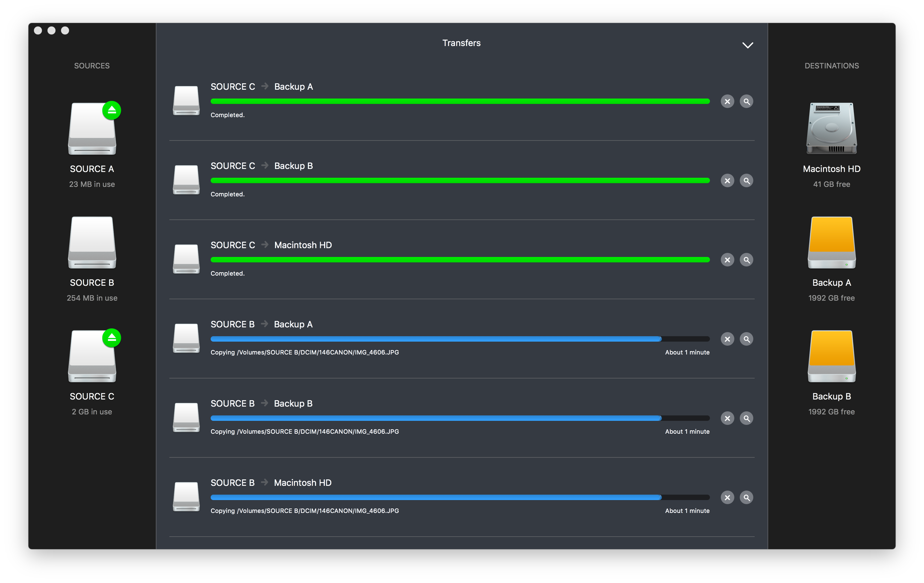Viewport: 924px width, 583px height.
Task: Eject the SOURCE C drive
Action: (x=112, y=338)
